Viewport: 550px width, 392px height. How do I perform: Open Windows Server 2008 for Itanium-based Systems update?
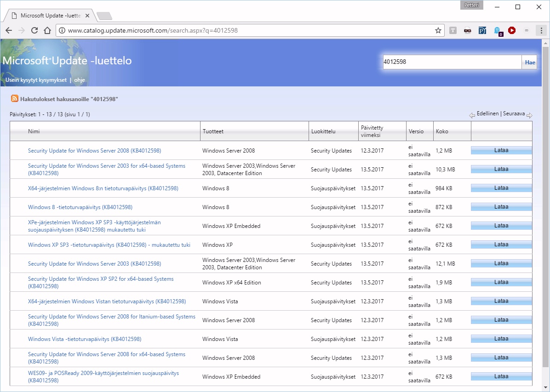click(x=112, y=320)
